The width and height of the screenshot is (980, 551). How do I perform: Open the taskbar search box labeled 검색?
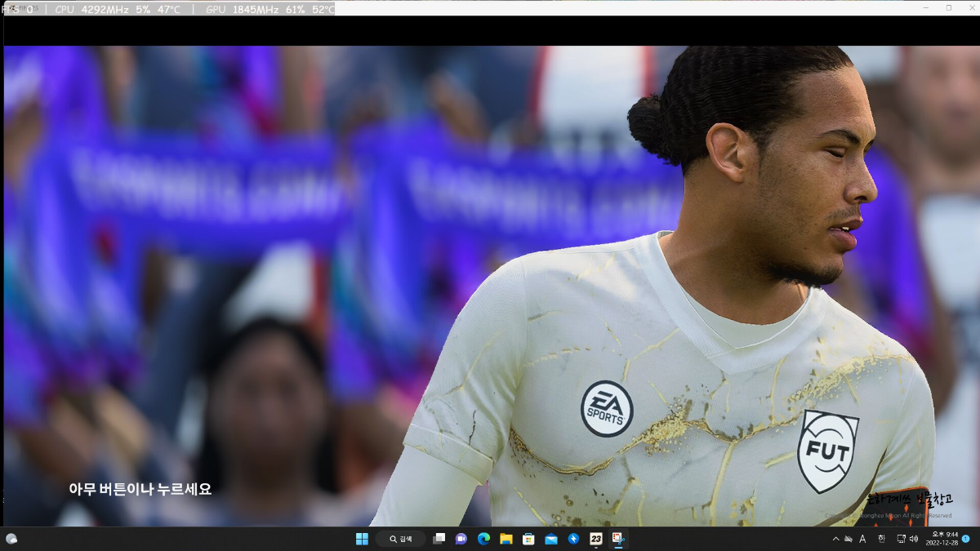click(x=401, y=539)
